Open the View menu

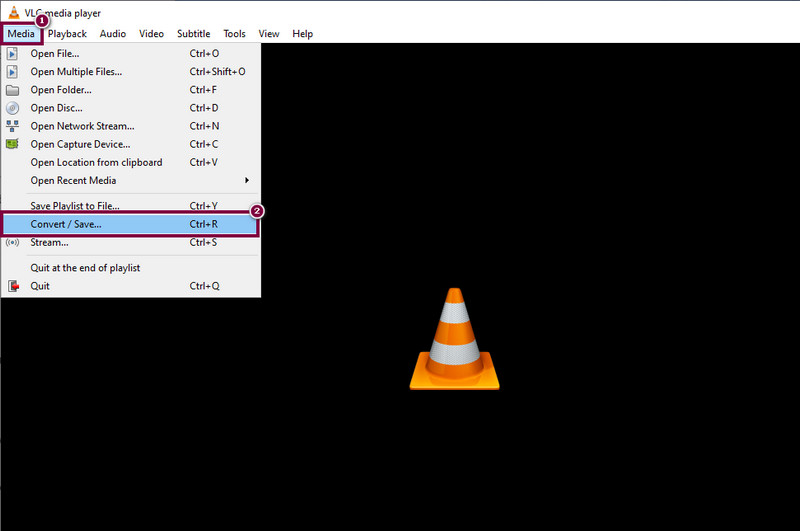click(268, 34)
